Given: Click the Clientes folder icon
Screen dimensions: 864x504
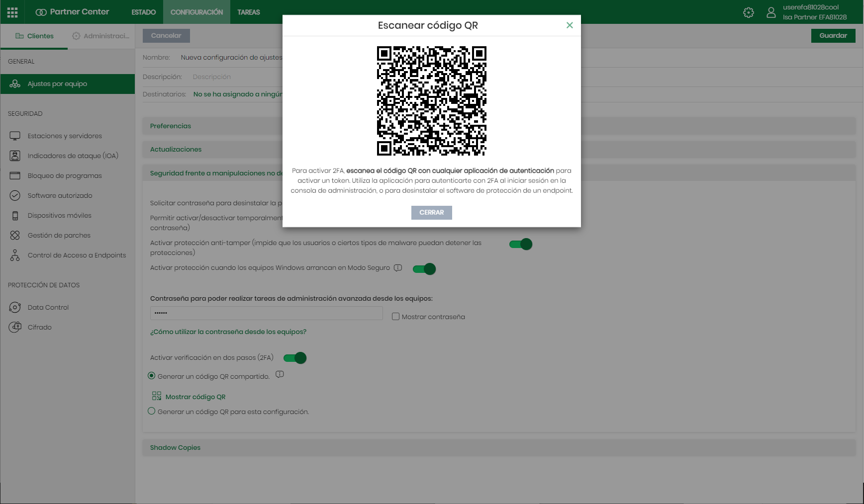Looking at the screenshot, I should [x=20, y=36].
